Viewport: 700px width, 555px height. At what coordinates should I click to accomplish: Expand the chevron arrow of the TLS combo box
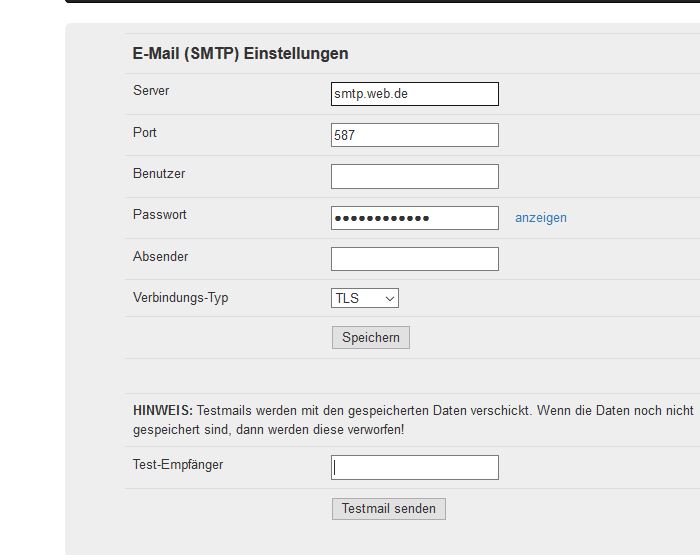coord(389,298)
